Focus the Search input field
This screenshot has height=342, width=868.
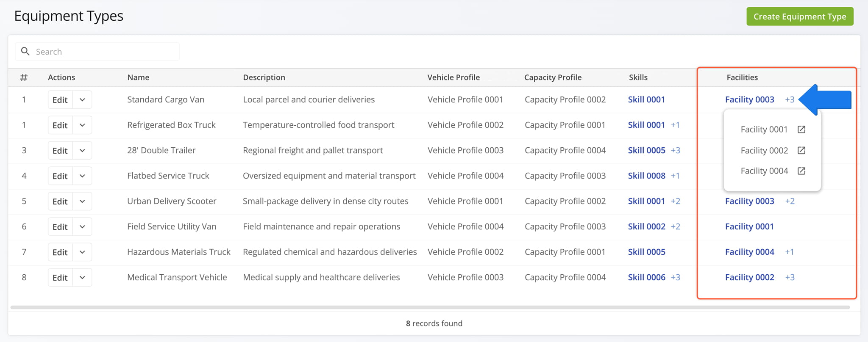click(97, 52)
